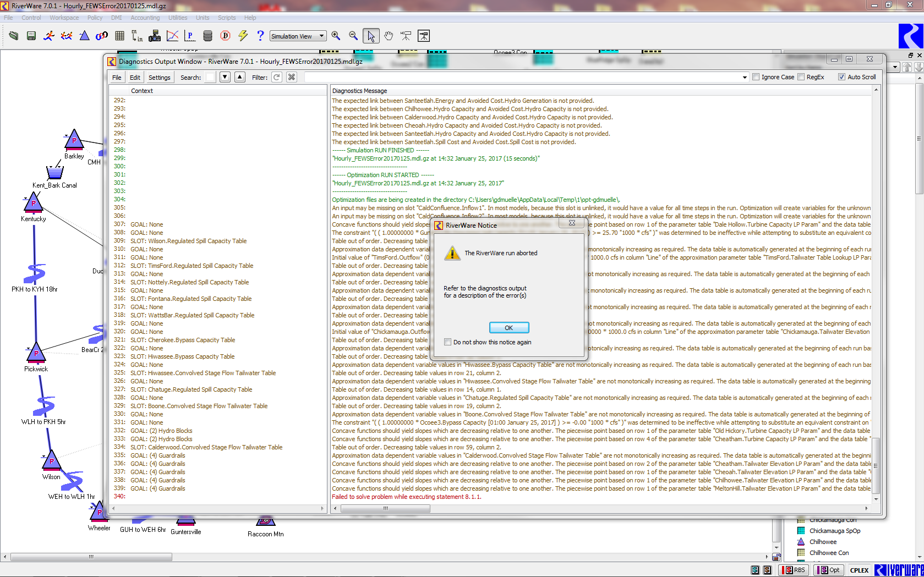Click the 'Failed to solve problem' error message
Screen dimensions: 924x577
407,497
